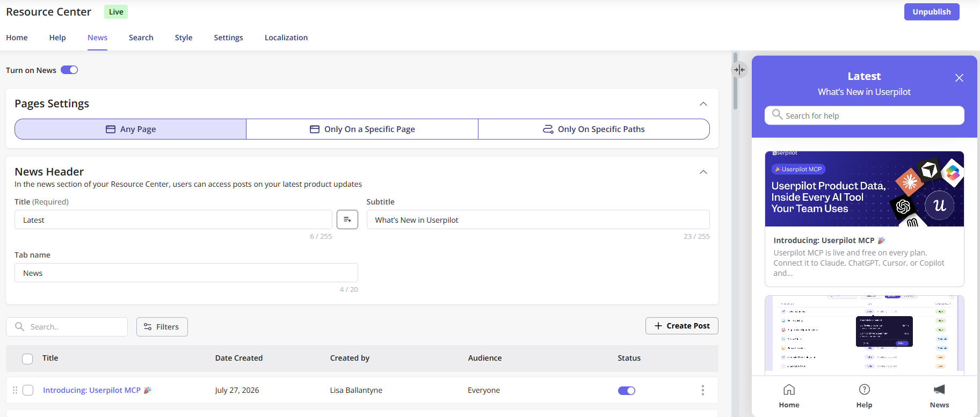Screen dimensions: 980x417
Task: Click the panel collapse splitter icon
Action: pos(739,70)
